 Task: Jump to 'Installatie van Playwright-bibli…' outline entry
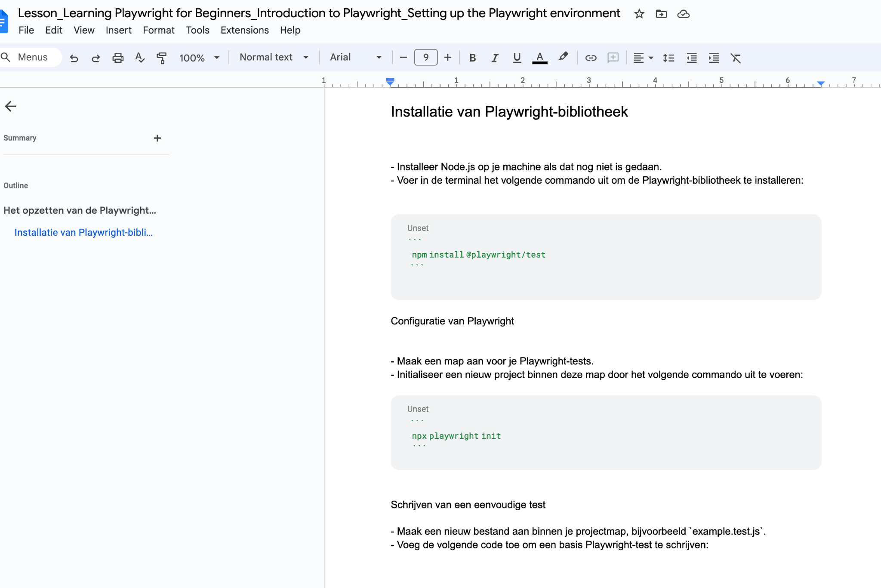tap(83, 232)
